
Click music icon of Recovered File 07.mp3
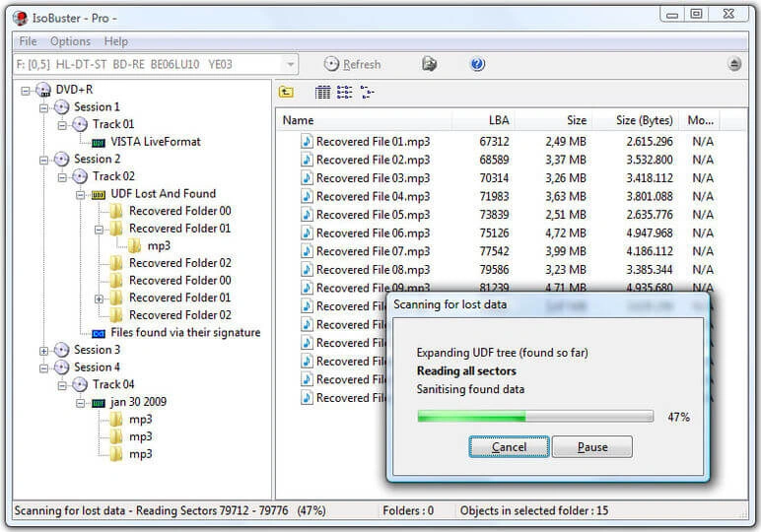click(307, 251)
